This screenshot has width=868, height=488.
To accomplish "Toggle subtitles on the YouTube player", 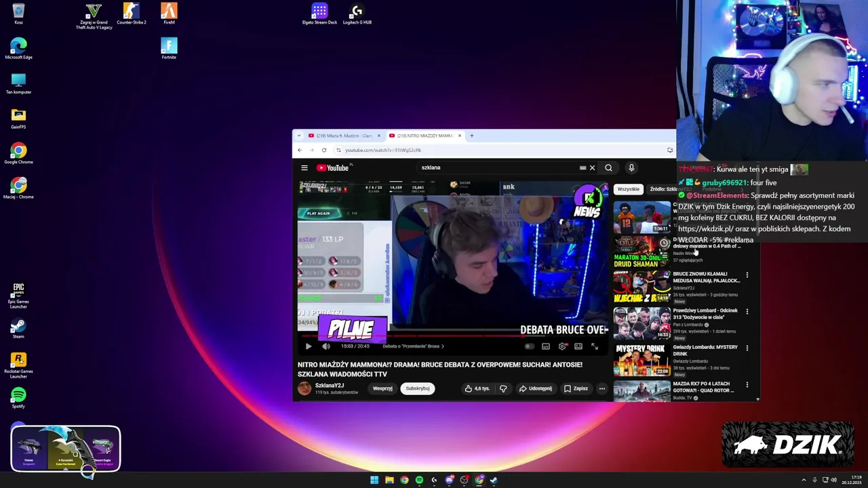I will pos(546,346).
